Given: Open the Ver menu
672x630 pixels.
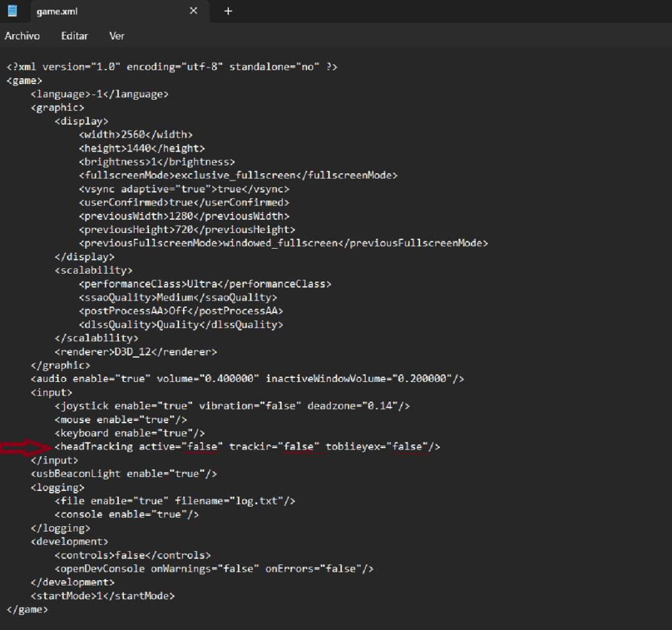Looking at the screenshot, I should point(117,36).
